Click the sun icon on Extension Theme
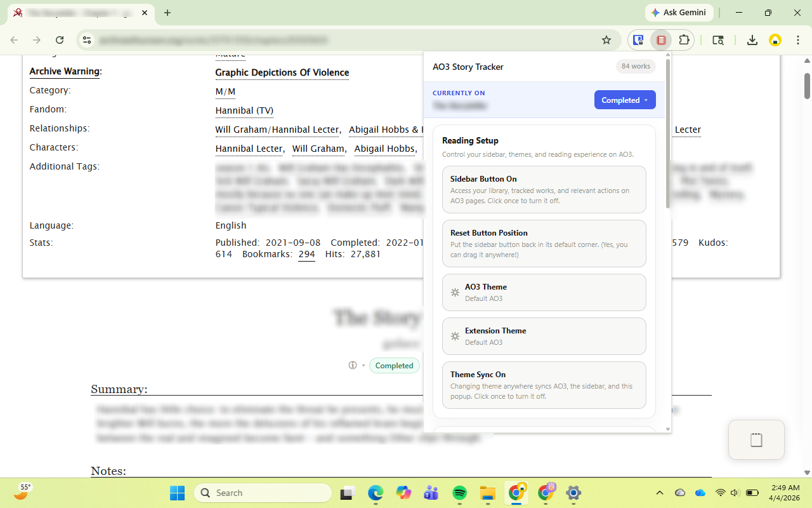This screenshot has width=812, height=508. click(455, 337)
